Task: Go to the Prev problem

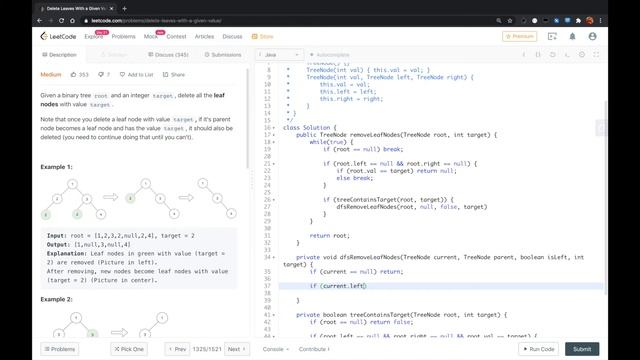Action: tap(177, 349)
